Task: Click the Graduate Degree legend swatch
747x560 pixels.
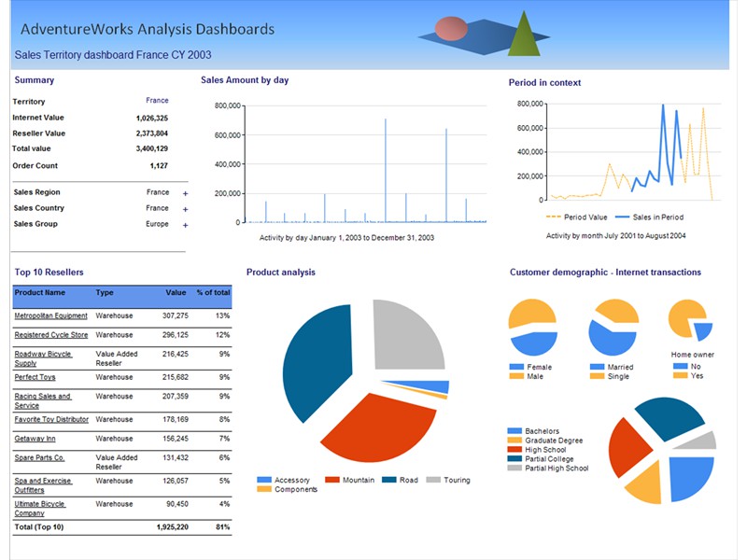Action: (514, 440)
